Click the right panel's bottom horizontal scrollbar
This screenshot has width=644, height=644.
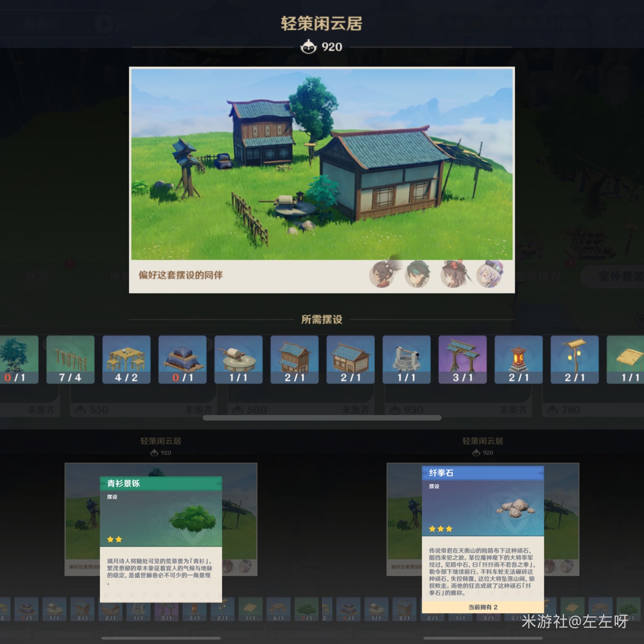tap(483, 638)
